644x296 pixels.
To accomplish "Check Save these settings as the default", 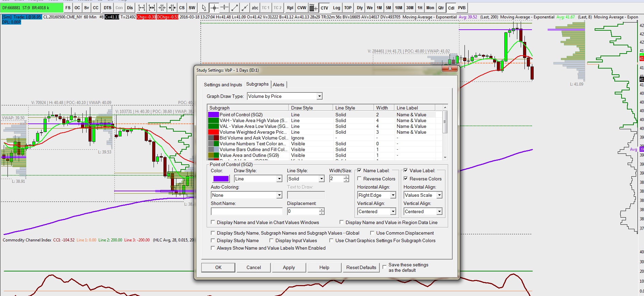I will (x=384, y=267).
